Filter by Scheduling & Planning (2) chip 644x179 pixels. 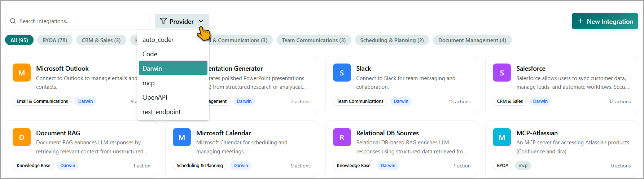click(x=392, y=40)
